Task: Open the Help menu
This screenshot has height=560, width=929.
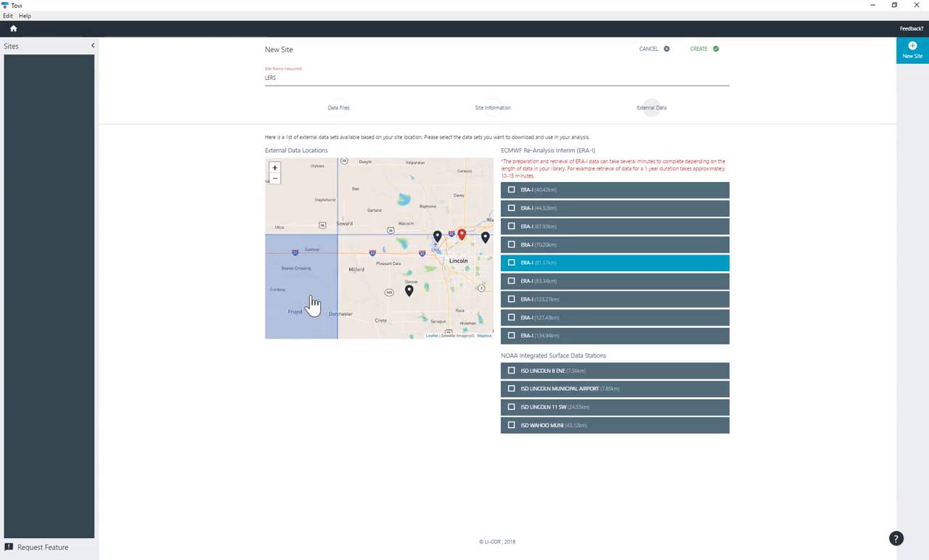Action: click(25, 15)
